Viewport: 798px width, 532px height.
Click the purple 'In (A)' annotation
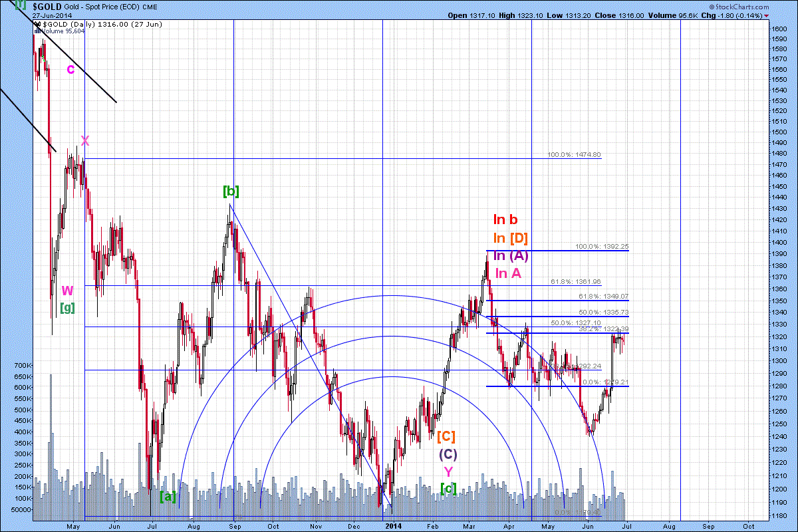click(x=511, y=256)
